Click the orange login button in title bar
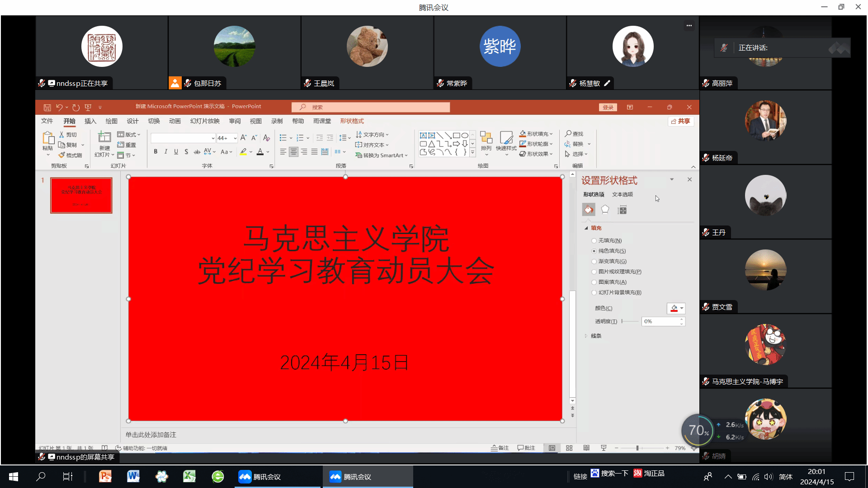 click(608, 107)
